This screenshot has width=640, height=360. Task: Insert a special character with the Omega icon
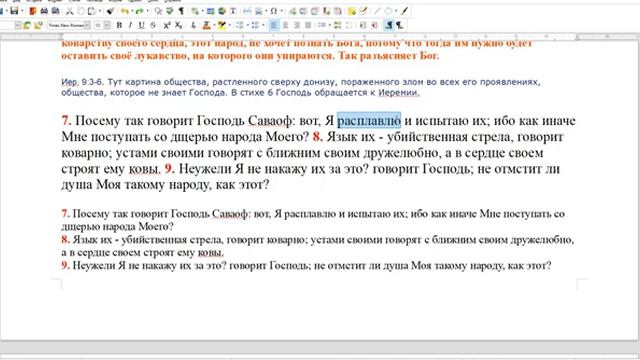(x=274, y=11)
